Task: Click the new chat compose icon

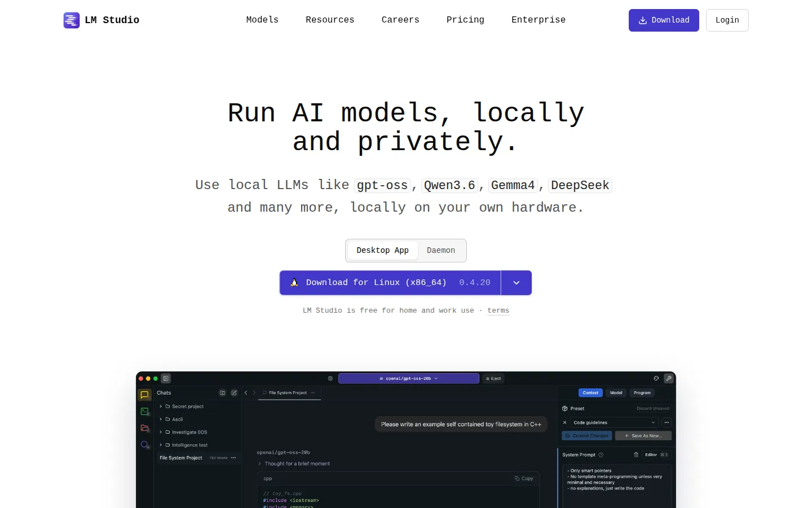Action: (x=234, y=393)
